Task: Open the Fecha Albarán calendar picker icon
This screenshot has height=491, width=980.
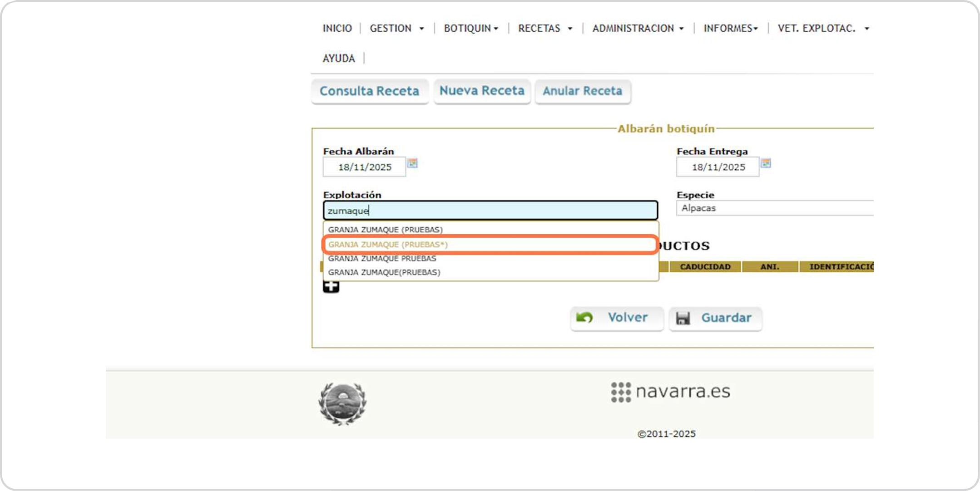Action: [x=412, y=163]
